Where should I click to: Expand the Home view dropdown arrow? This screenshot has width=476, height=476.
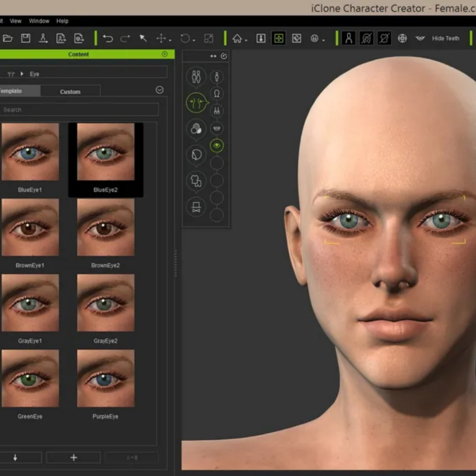click(x=246, y=40)
